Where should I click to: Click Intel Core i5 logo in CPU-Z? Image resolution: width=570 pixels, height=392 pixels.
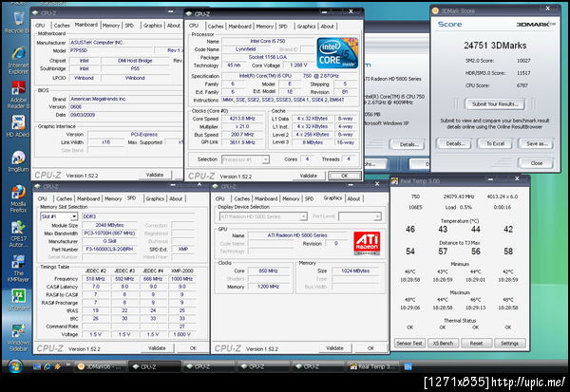tap(337, 53)
